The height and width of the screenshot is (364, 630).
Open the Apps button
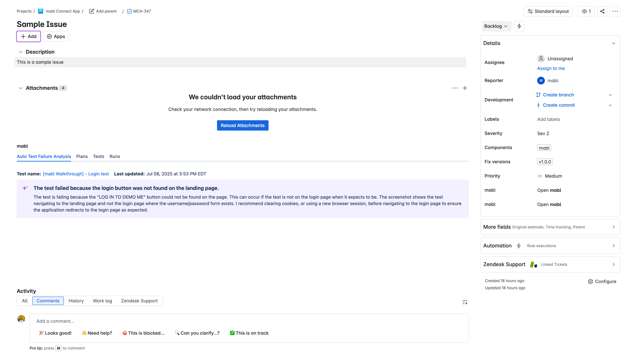(56, 36)
